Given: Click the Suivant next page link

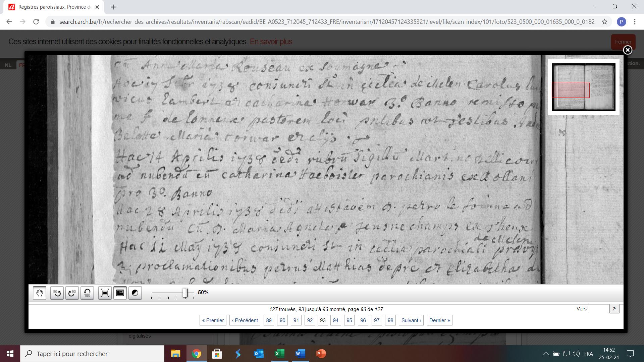Looking at the screenshot, I should tap(411, 320).
